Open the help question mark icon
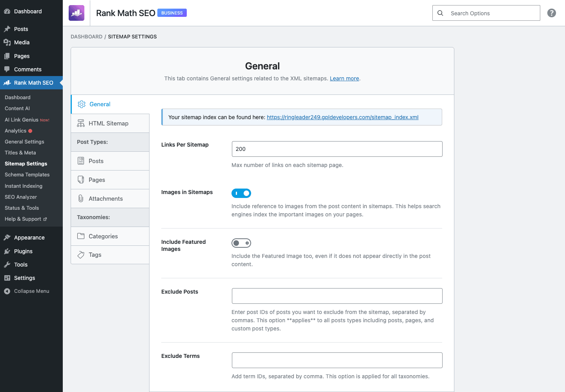Image resolution: width=565 pixels, height=392 pixels. [x=552, y=13]
